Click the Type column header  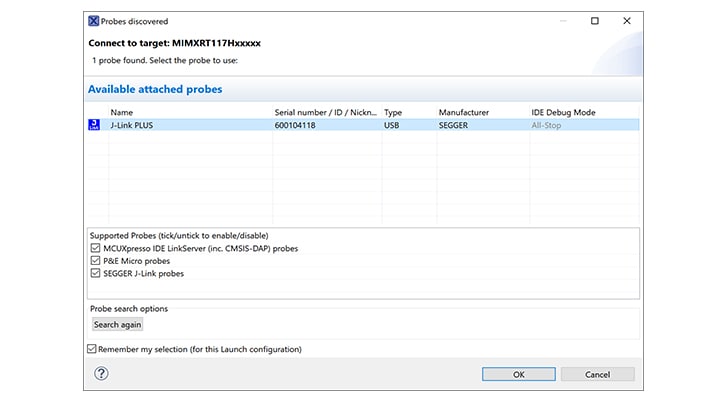tap(393, 112)
